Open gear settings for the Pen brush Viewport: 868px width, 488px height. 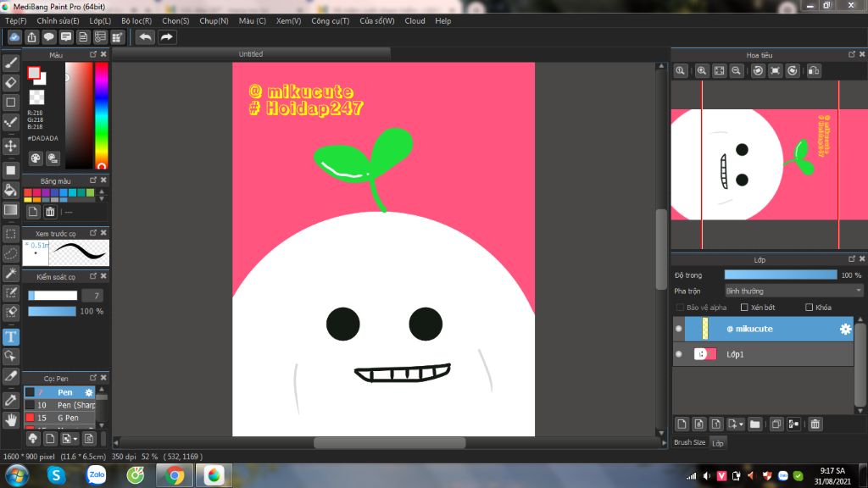coord(88,392)
